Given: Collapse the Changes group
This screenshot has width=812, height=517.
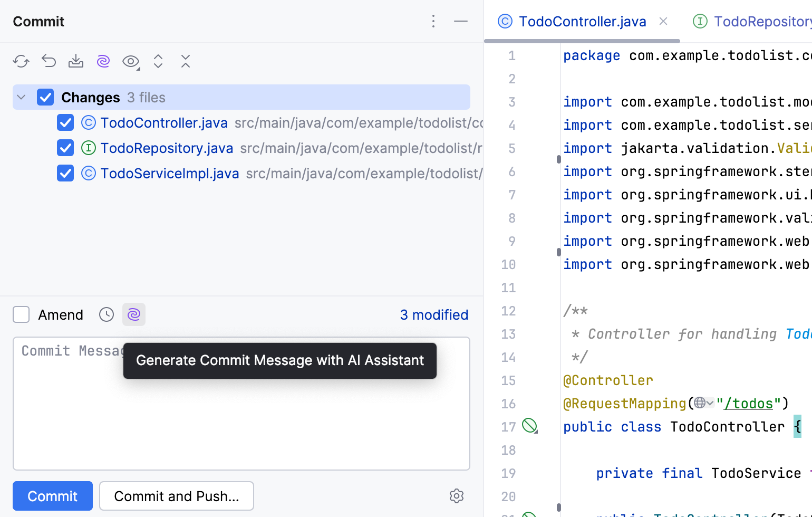Looking at the screenshot, I should pos(20,97).
